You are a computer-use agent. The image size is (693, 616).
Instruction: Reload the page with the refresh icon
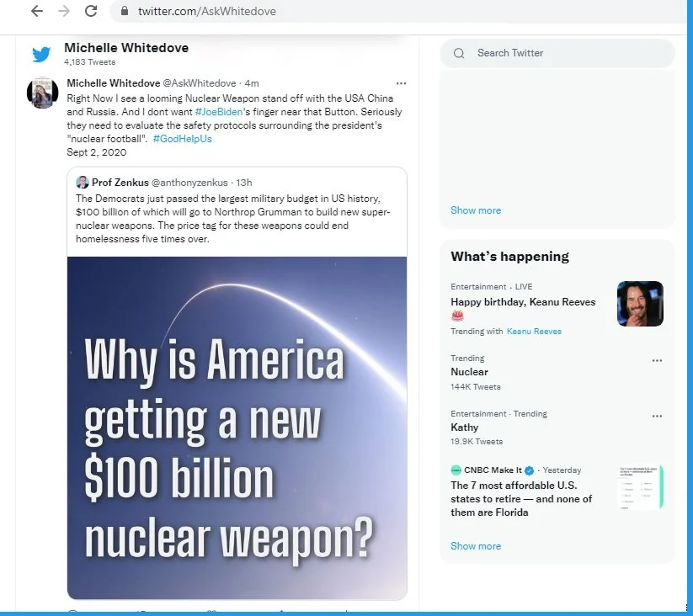point(91,11)
